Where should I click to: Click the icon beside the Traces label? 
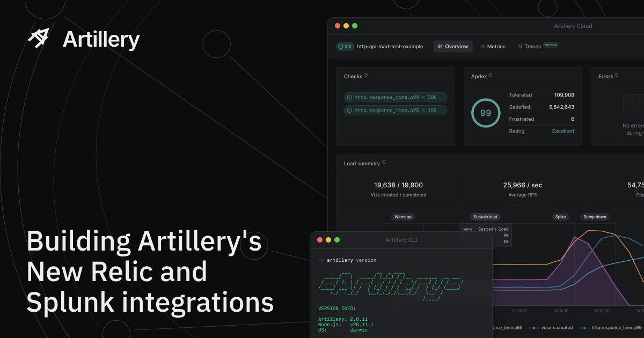518,46
